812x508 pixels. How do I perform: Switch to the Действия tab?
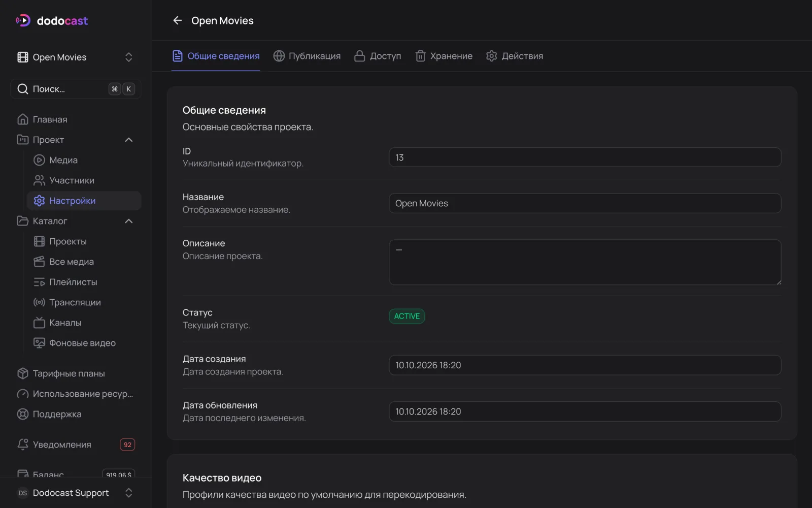[x=515, y=56]
